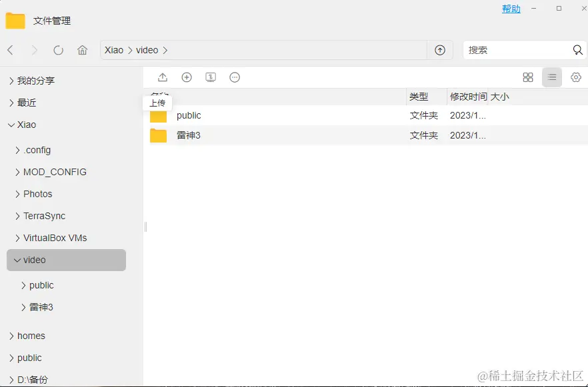
Task: Expand the 我的分享 tree node
Action: pyautogui.click(x=11, y=81)
